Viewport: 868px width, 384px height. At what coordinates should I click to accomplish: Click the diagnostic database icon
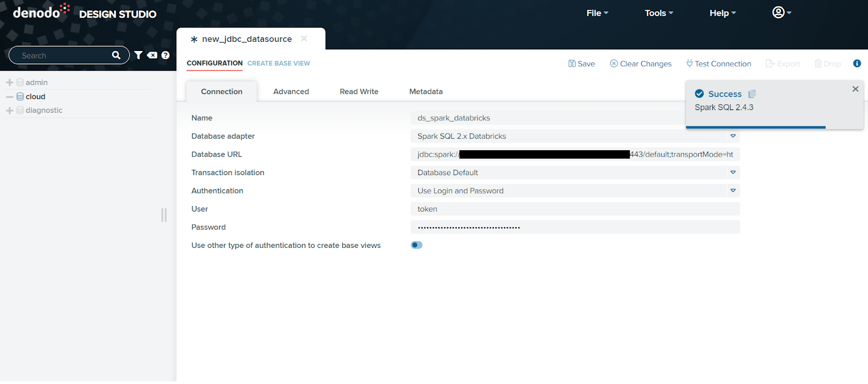point(20,110)
